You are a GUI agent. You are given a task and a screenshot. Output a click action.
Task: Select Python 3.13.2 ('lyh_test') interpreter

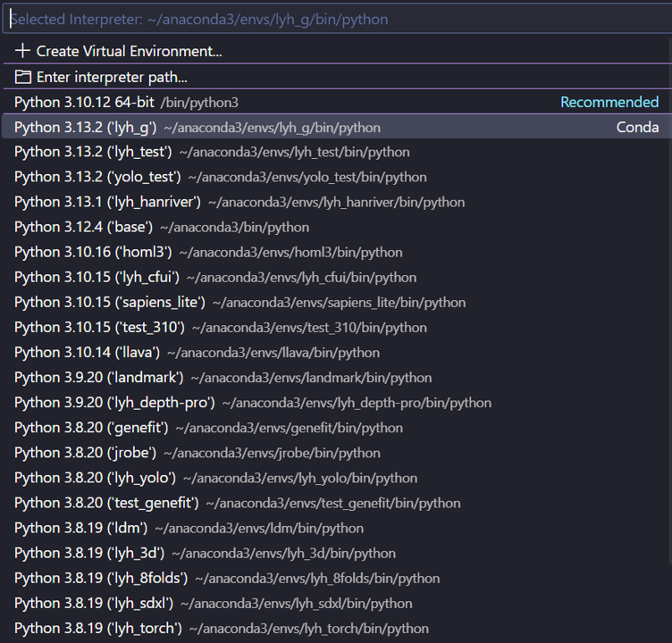337,152
